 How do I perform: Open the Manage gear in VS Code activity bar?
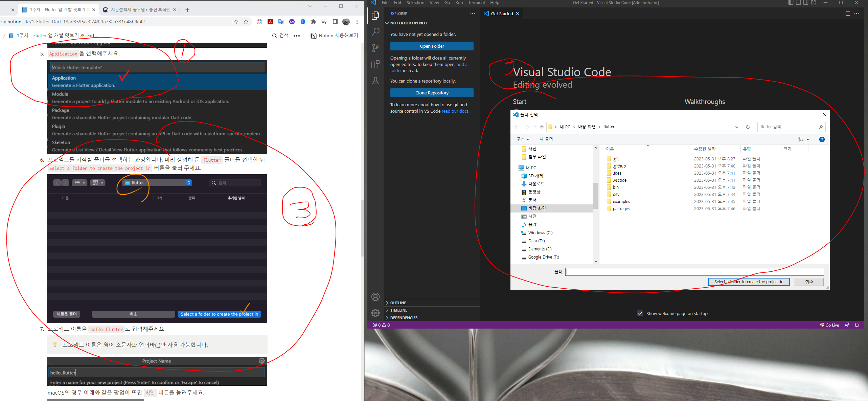[x=375, y=313]
